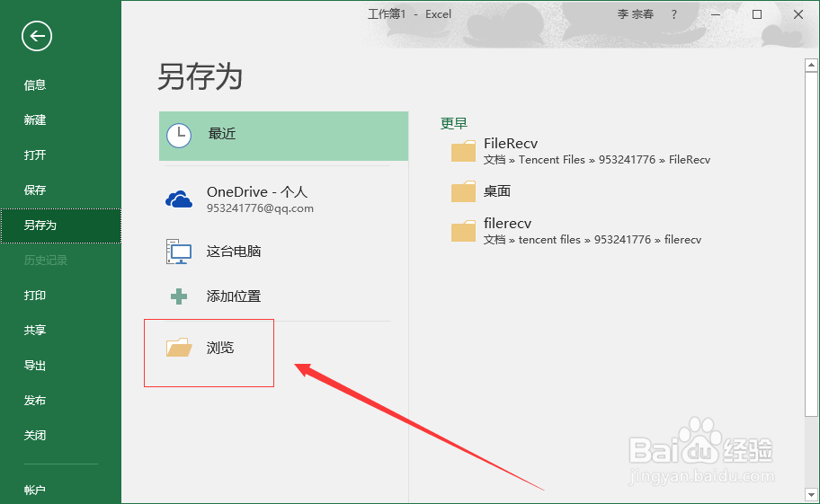This screenshot has width=820, height=504.
Task: Click the 桌面 folder icon
Action: [x=463, y=191]
